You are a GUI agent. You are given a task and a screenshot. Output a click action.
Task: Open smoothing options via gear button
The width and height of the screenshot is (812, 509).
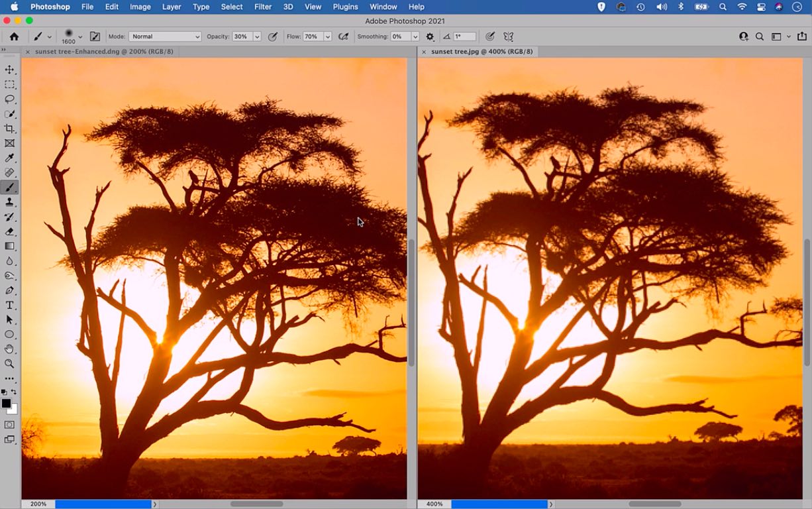(x=430, y=36)
